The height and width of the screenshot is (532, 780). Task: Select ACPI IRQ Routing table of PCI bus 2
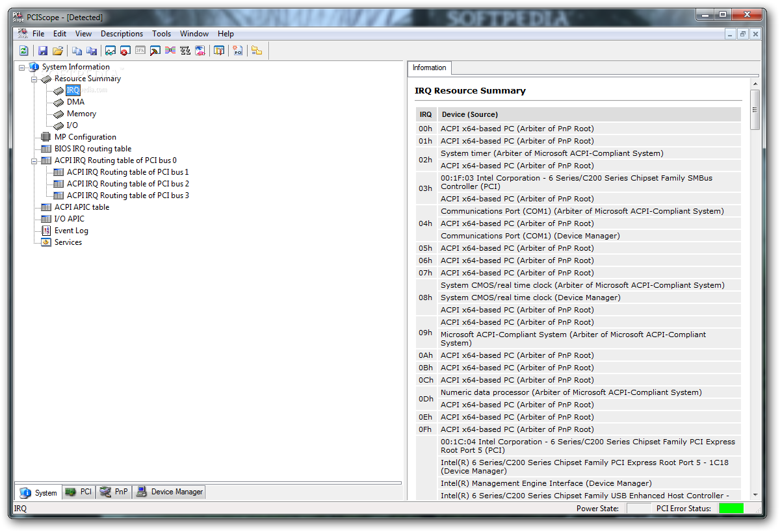tap(128, 184)
